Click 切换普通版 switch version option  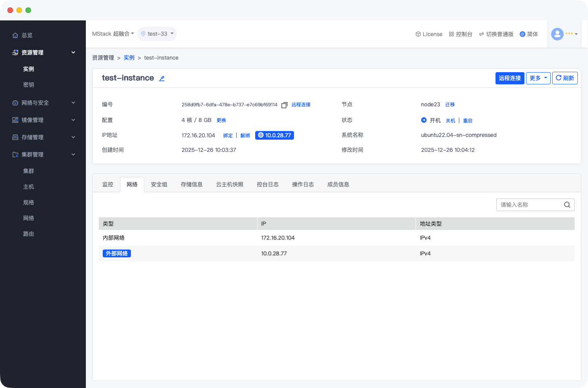[x=496, y=34]
